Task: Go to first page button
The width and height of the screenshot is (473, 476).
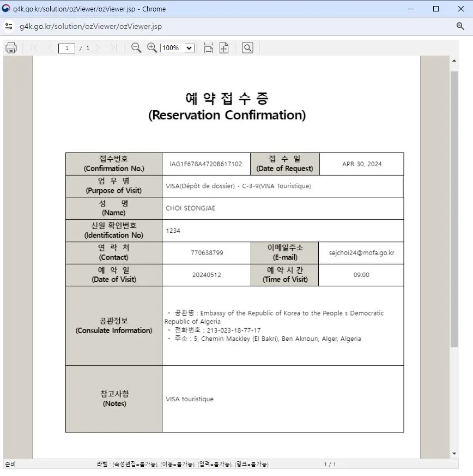Action: (34, 48)
